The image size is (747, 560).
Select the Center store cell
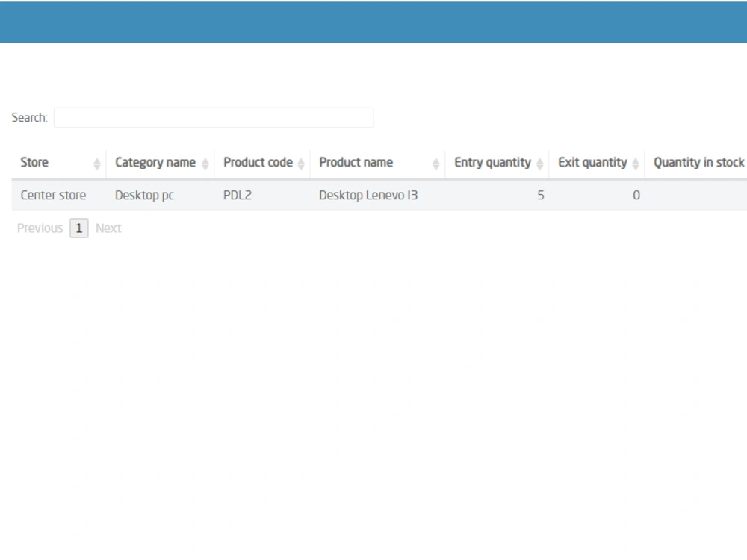coord(53,195)
